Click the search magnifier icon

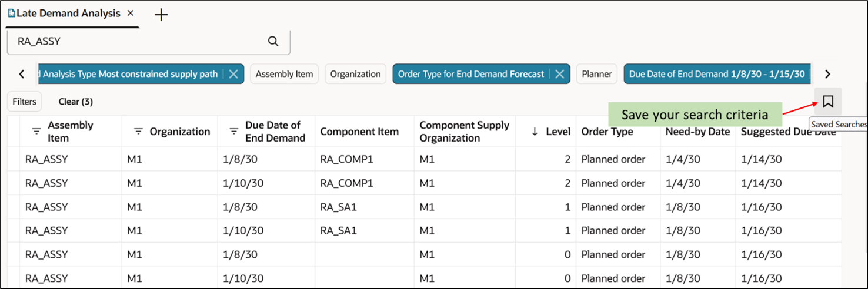[273, 41]
